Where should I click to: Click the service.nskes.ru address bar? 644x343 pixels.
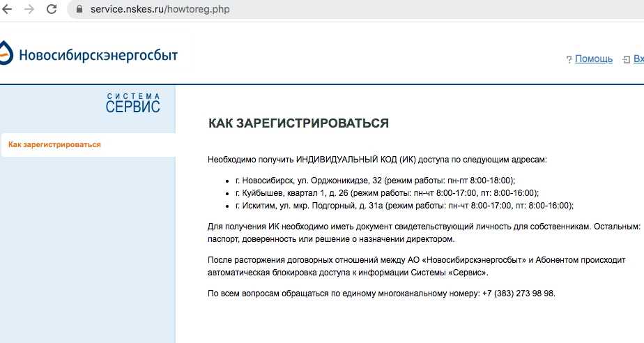coord(160,10)
